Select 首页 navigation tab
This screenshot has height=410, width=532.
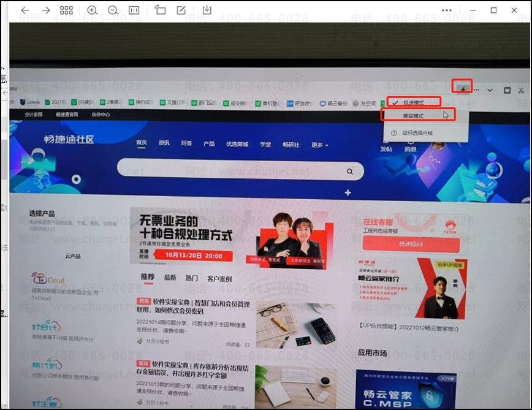click(141, 142)
